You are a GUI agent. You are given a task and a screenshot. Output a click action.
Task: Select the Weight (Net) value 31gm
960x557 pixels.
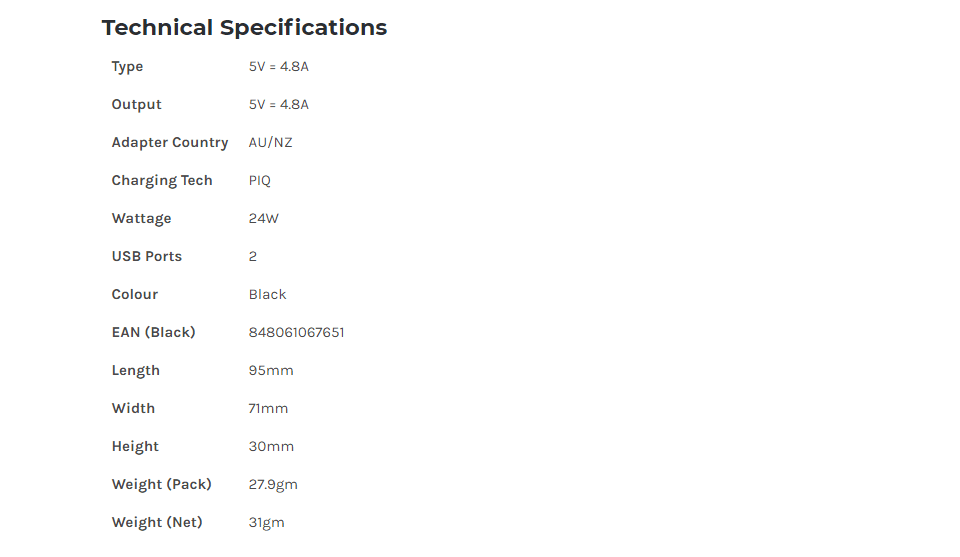pos(266,522)
